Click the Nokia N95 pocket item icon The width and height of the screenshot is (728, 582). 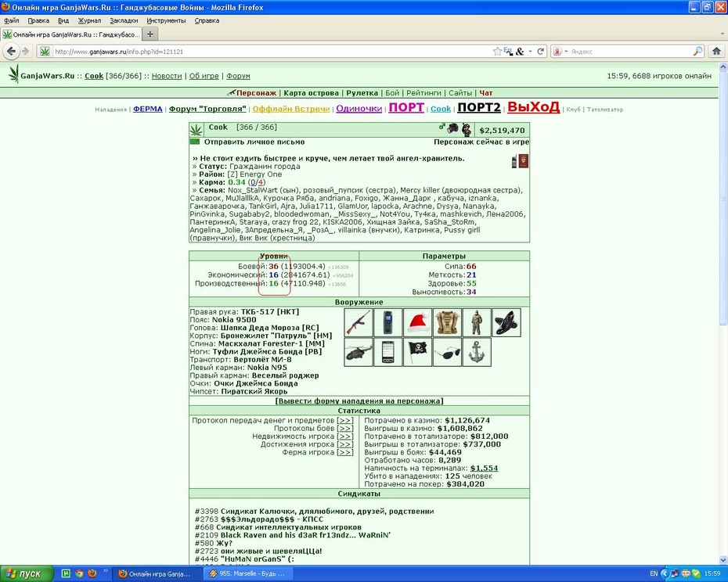pos(387,352)
